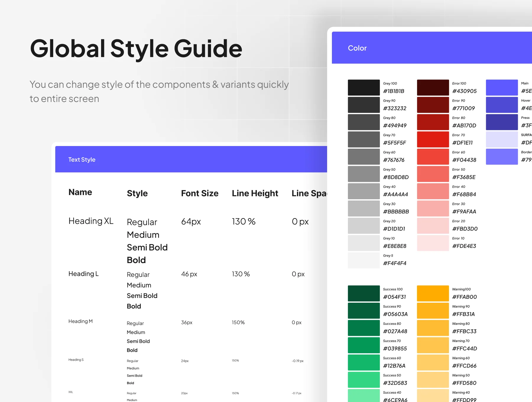Click Medium style under Heading L
532x402 pixels.
(x=139, y=285)
